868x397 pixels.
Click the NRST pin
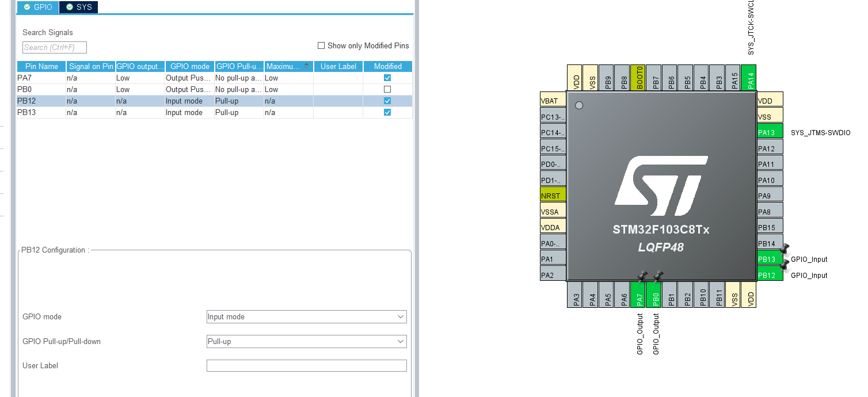point(553,196)
